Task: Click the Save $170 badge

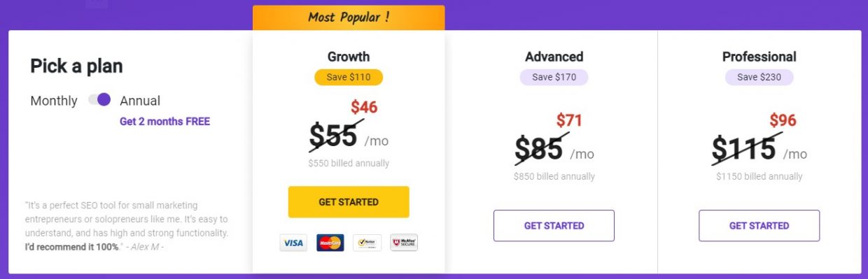Action: pos(554,77)
